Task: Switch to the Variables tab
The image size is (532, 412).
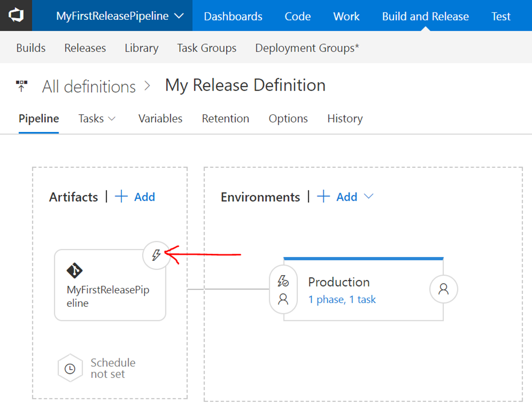Action: [160, 119]
